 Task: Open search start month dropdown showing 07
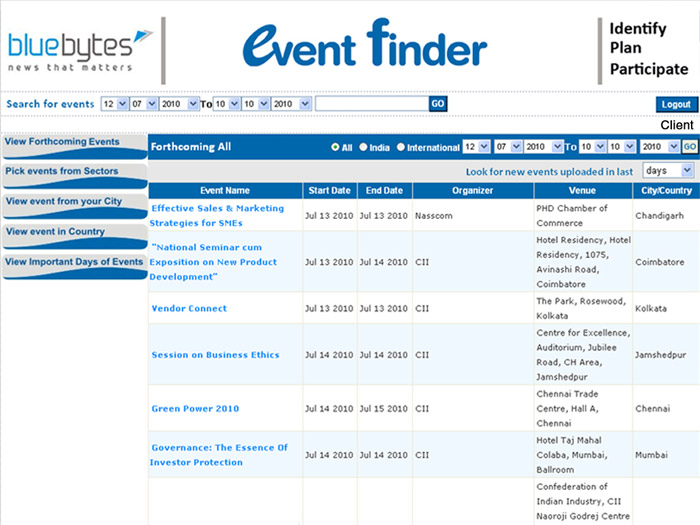(x=144, y=104)
